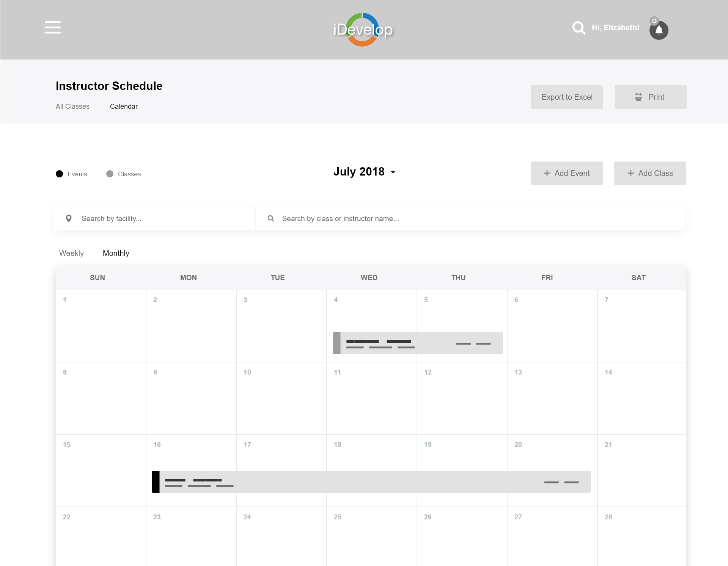The image size is (728, 566).
Task: Click the Add Class button
Action: 650,173
